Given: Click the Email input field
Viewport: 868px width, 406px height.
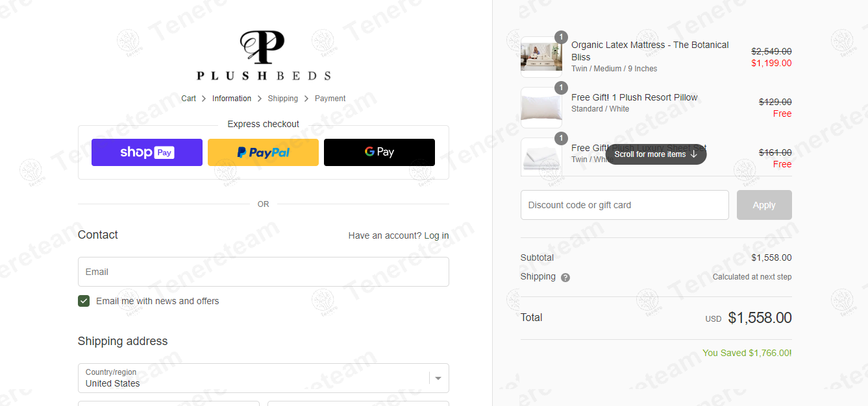Looking at the screenshot, I should [263, 272].
